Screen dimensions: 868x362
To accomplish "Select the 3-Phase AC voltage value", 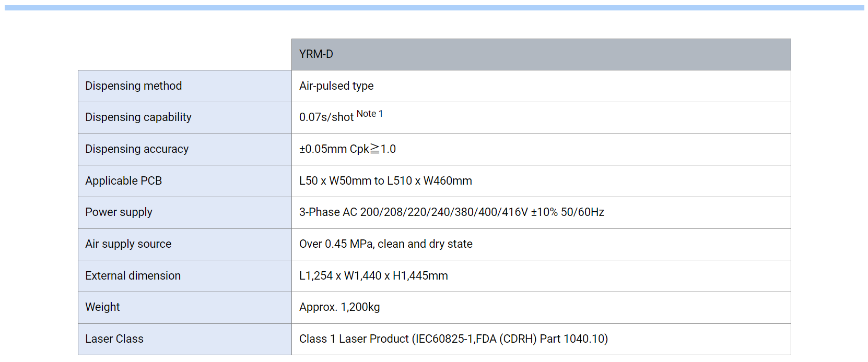I will pyautogui.click(x=452, y=212).
